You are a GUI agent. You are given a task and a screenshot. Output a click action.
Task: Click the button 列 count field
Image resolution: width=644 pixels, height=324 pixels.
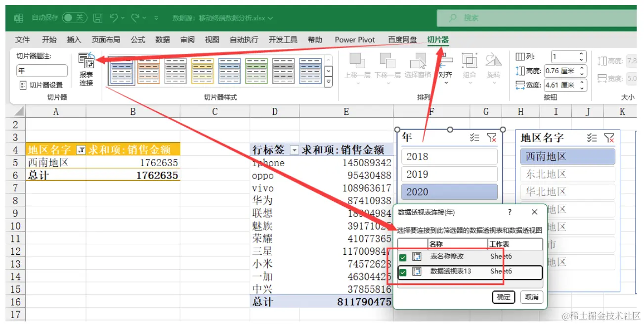569,56
